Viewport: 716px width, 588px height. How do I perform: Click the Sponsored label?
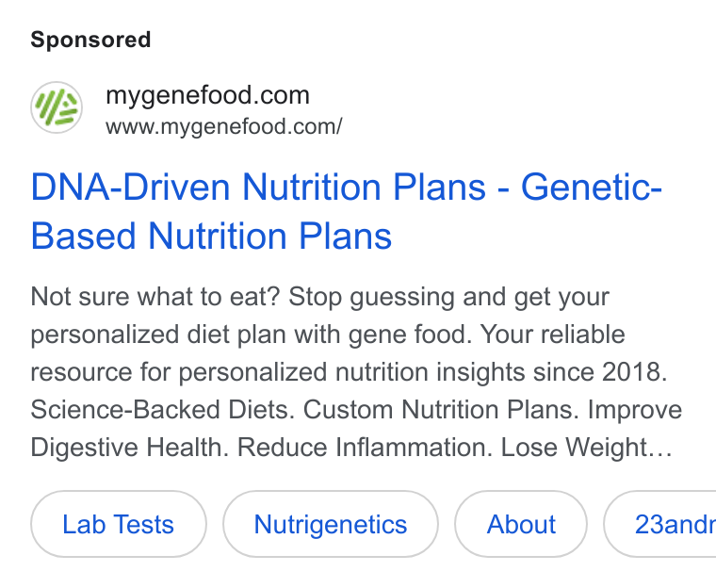pyautogui.click(x=90, y=40)
